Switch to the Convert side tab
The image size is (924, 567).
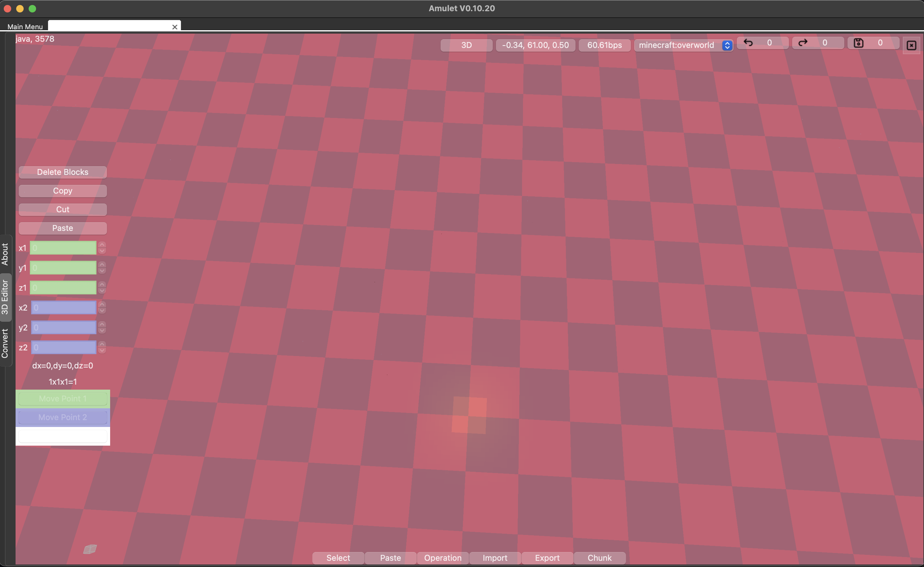click(6, 340)
